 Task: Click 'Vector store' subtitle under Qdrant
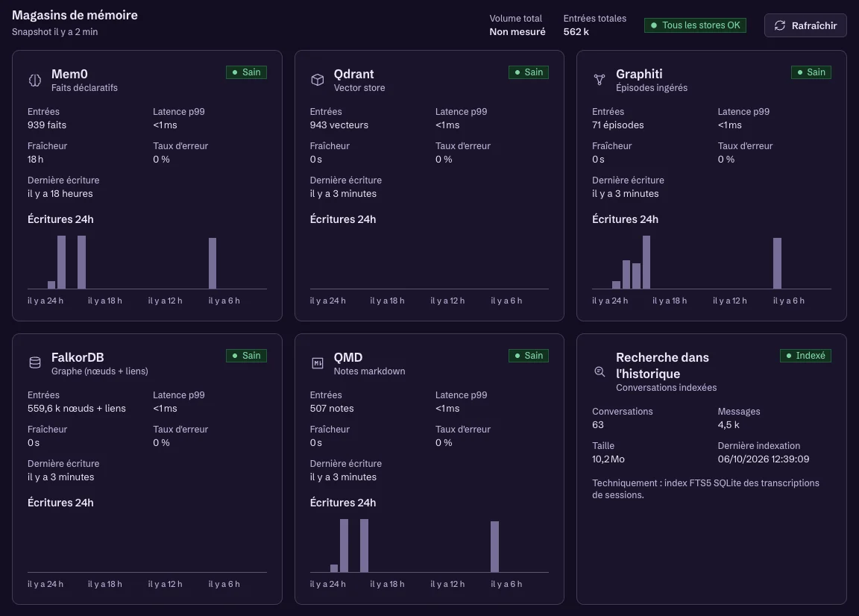359,88
